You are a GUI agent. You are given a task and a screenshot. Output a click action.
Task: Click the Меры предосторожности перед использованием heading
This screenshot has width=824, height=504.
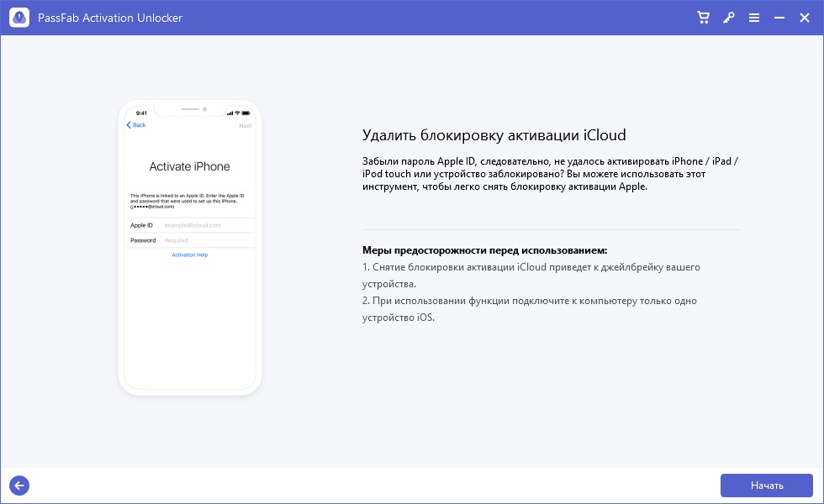(x=484, y=250)
